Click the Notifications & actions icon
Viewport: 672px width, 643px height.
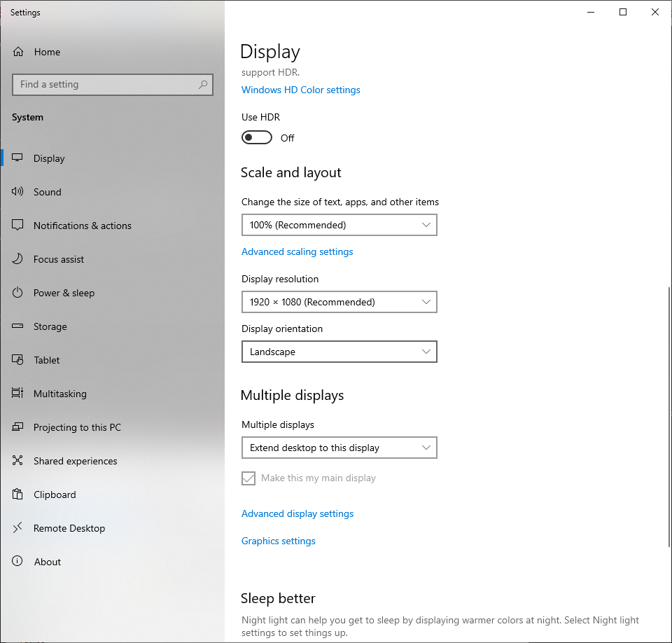(x=17, y=226)
